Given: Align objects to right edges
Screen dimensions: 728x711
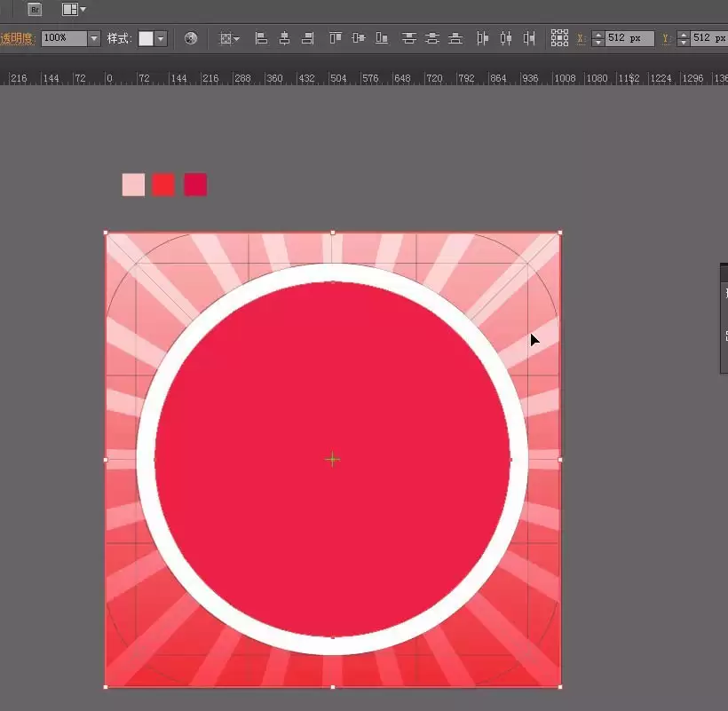Looking at the screenshot, I should [x=308, y=38].
